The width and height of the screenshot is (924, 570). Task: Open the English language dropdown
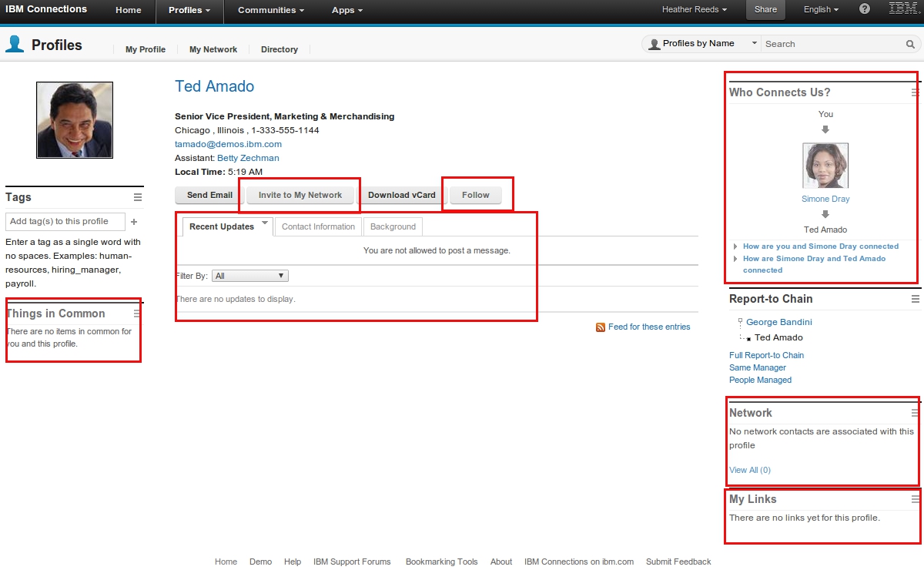(821, 10)
